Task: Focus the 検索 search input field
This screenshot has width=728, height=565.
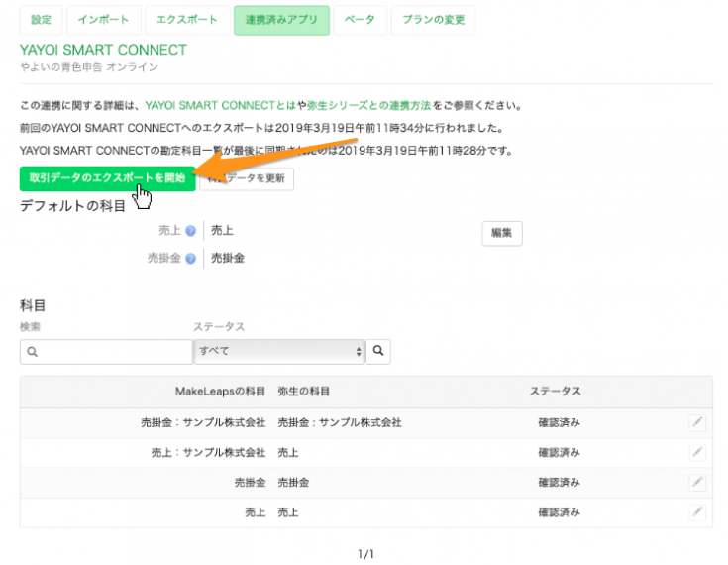Action: [x=106, y=352]
